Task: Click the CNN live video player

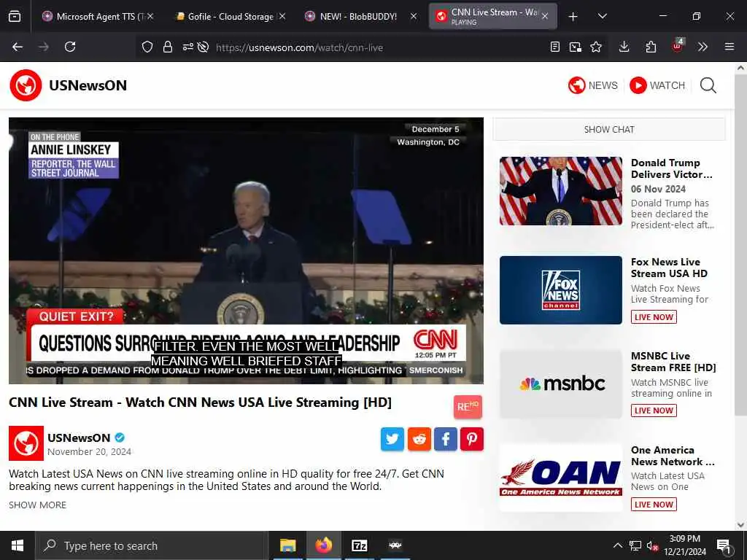Action: coord(246,251)
